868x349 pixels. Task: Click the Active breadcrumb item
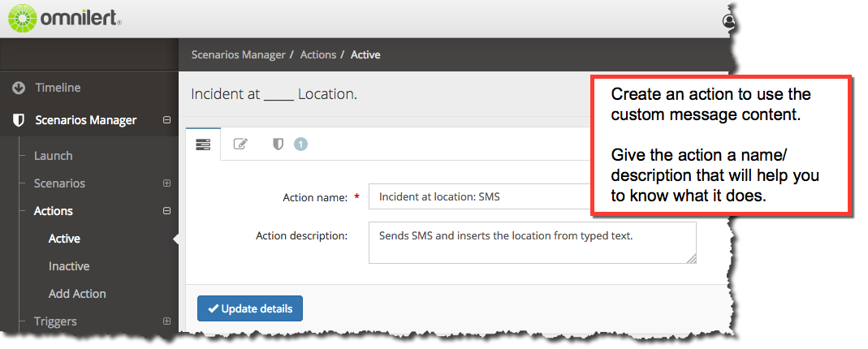(365, 54)
